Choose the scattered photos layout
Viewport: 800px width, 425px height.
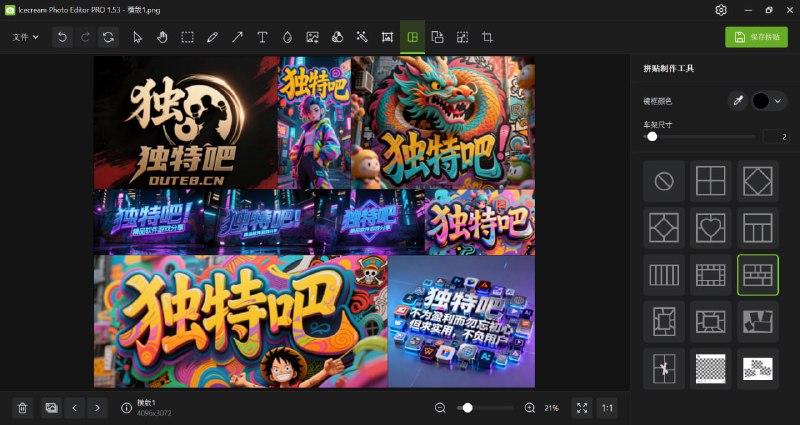[758, 322]
